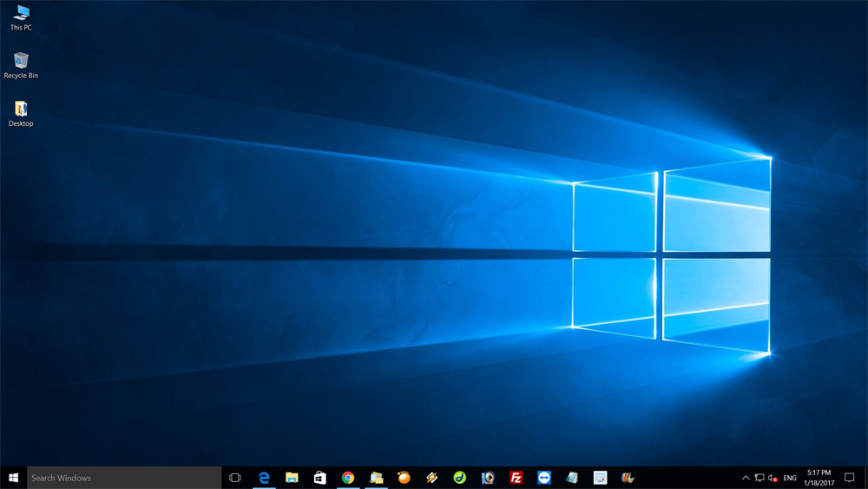868x489 pixels.
Task: Launch FileZilla from the taskbar
Action: [516, 478]
